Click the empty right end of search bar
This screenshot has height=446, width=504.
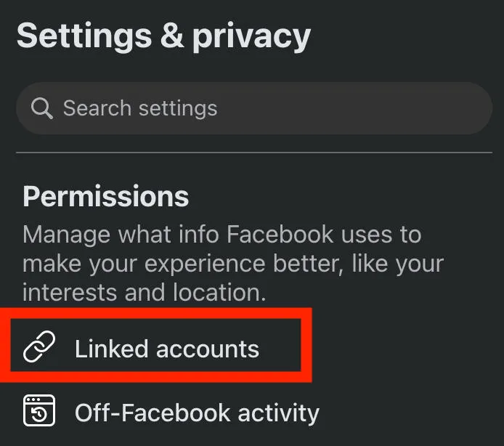coord(436,108)
